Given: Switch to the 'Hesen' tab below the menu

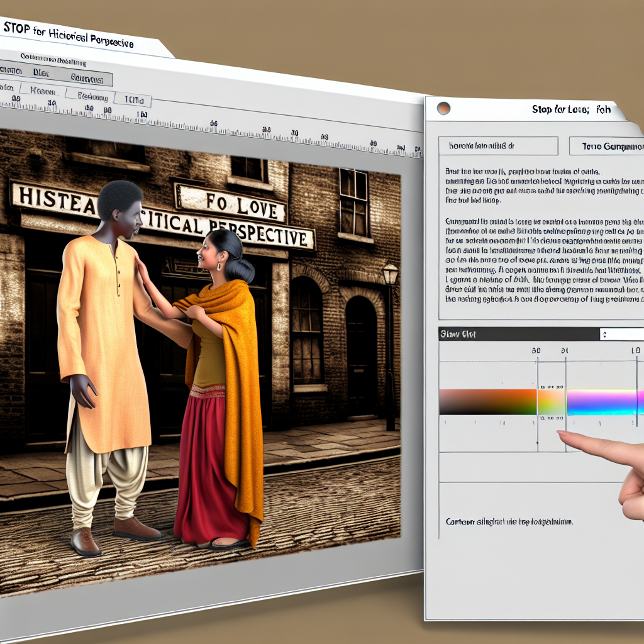Looking at the screenshot, I should click(43, 91).
